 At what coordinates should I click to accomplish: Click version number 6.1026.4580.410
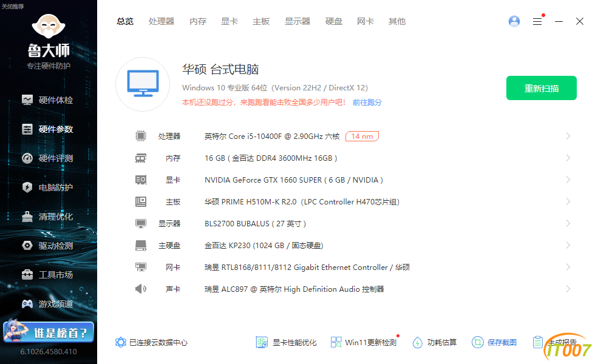coord(49,352)
